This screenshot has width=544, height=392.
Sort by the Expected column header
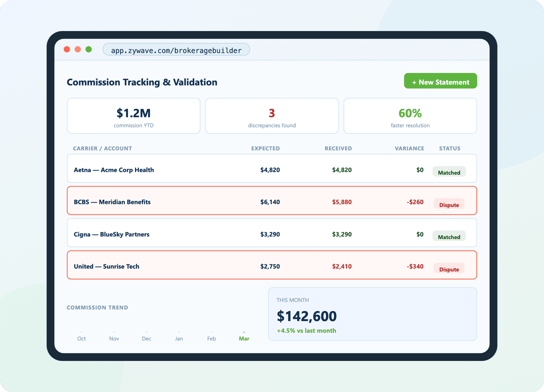click(265, 148)
